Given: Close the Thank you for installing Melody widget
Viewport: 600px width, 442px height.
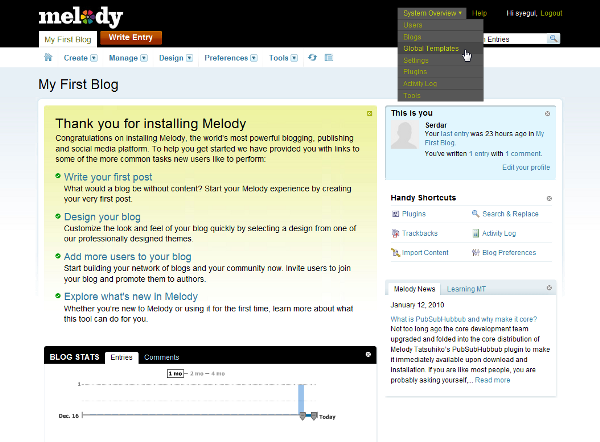Looking at the screenshot, I should pos(369,113).
